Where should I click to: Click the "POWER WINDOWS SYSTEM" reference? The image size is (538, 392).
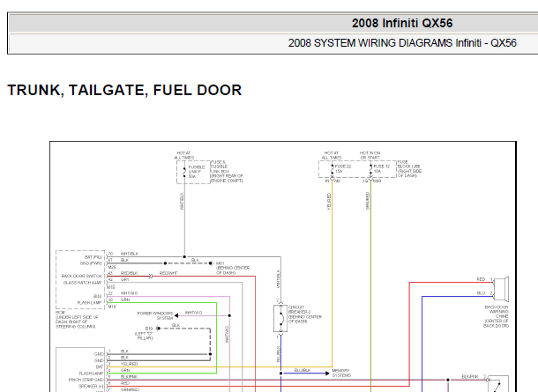coord(155,315)
